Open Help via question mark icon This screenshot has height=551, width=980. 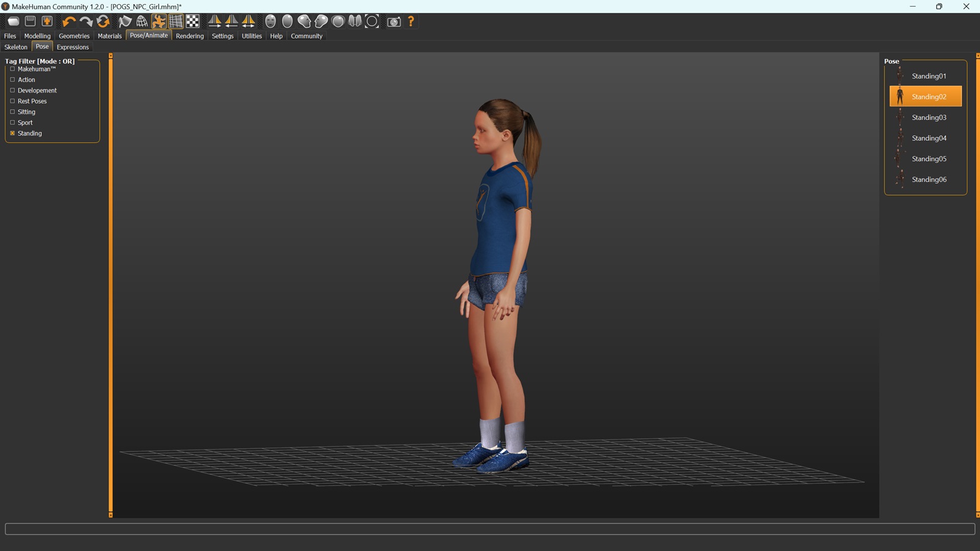411,21
